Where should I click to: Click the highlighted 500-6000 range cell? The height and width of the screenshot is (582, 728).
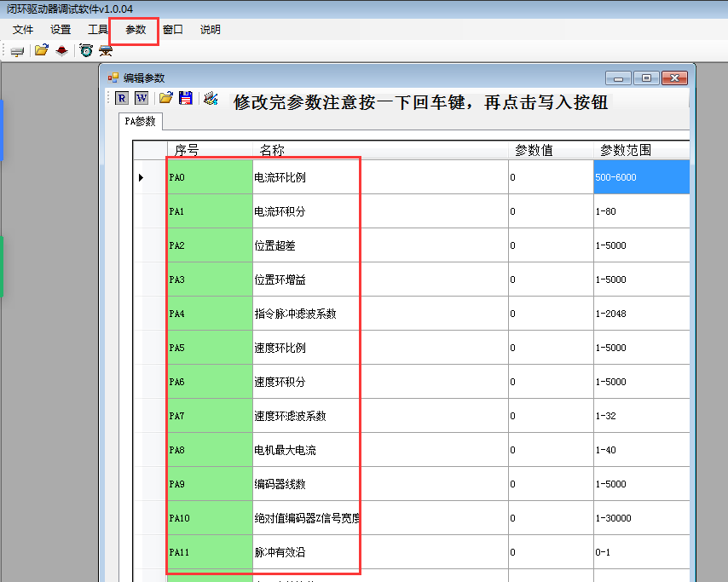pyautogui.click(x=641, y=177)
